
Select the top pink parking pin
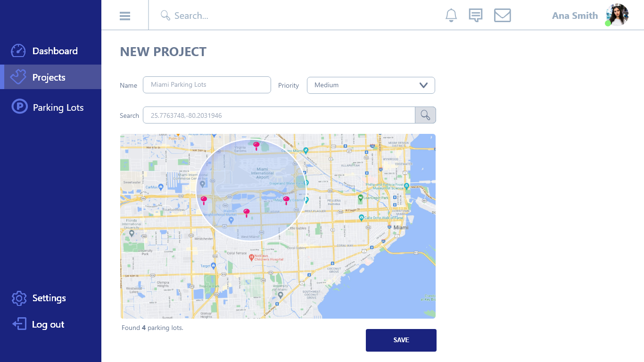point(256,146)
